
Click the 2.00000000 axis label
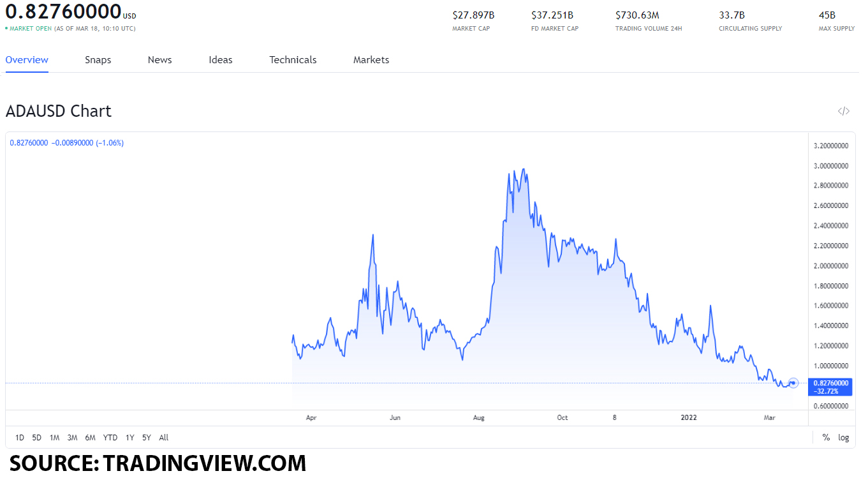point(831,265)
